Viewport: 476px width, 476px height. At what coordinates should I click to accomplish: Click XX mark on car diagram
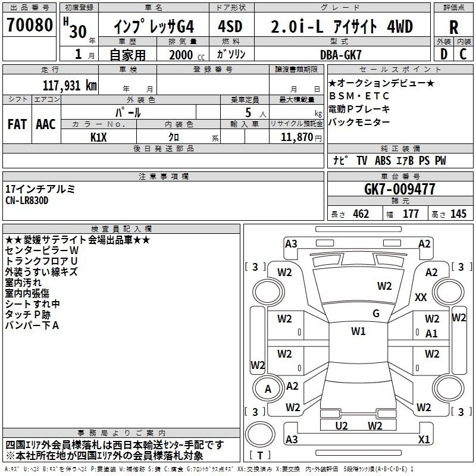tap(421, 297)
